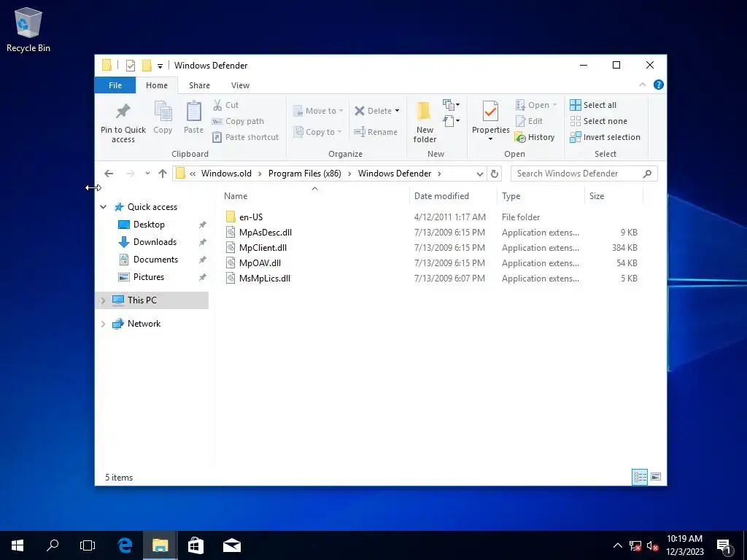
Task: Click the Cut scissors button
Action: pyautogui.click(x=226, y=105)
